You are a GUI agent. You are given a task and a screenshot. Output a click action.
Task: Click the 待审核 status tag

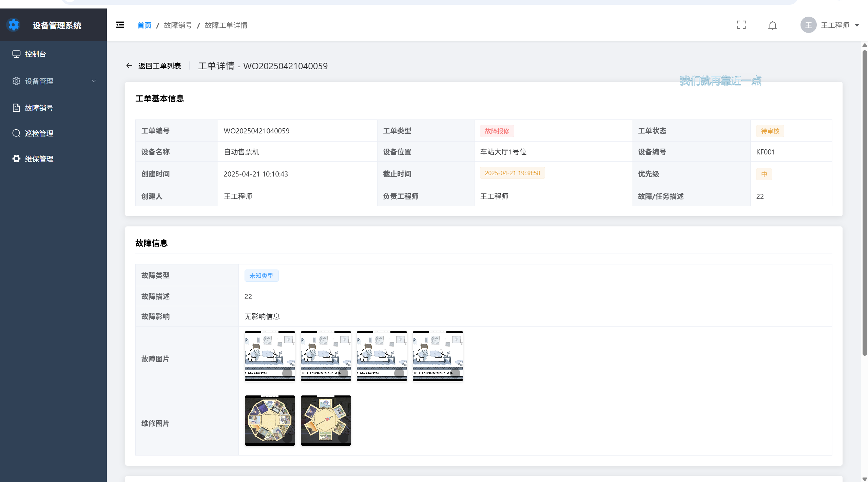pyautogui.click(x=770, y=131)
